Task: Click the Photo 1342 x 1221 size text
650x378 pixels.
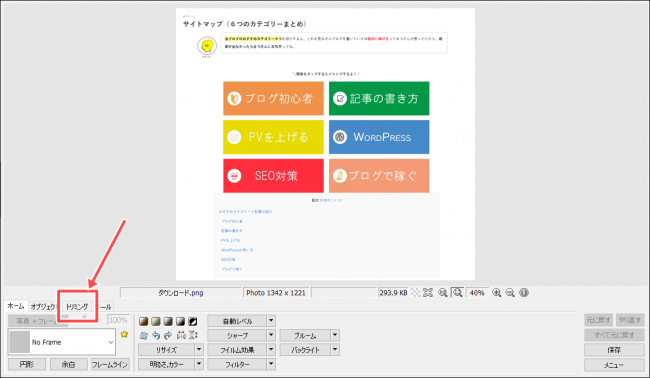Action: point(276,293)
